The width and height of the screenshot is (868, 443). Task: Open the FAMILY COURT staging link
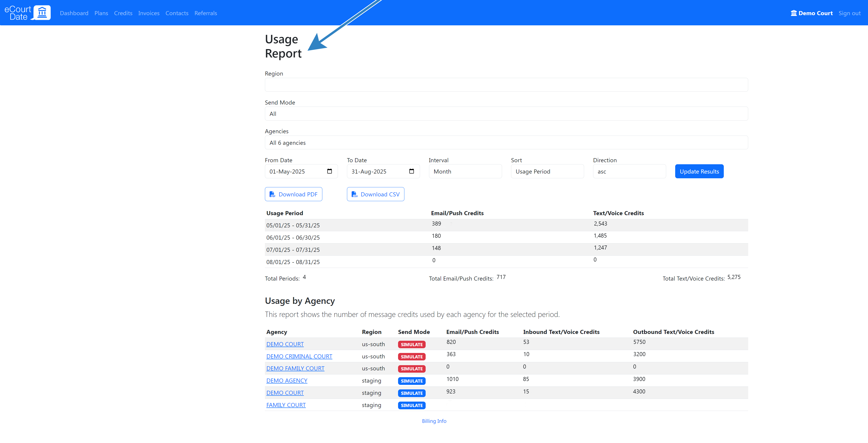286,405
